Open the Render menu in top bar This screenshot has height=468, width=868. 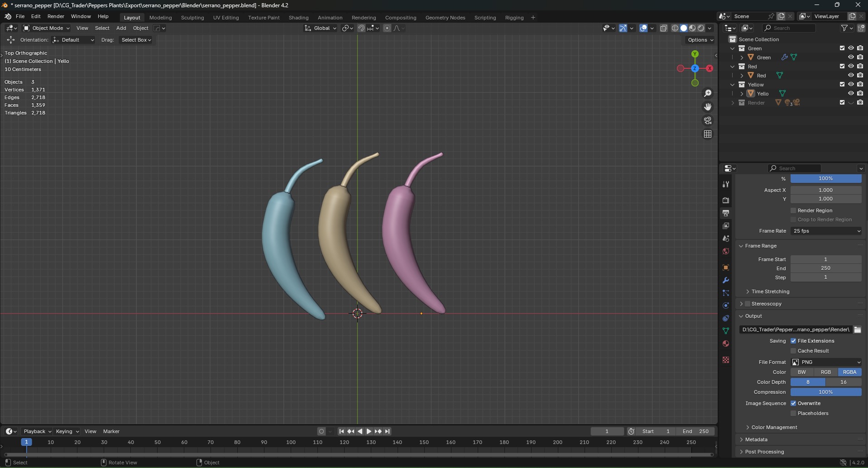(56, 16)
